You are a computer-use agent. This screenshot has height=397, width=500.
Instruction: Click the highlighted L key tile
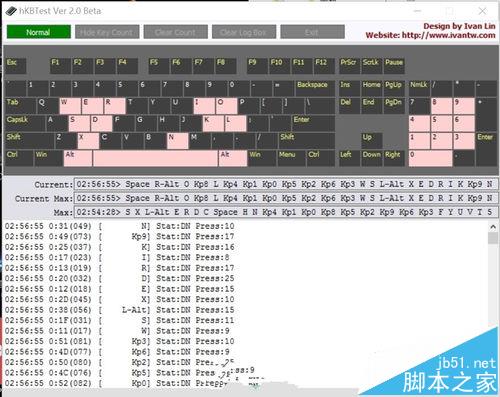point(236,123)
